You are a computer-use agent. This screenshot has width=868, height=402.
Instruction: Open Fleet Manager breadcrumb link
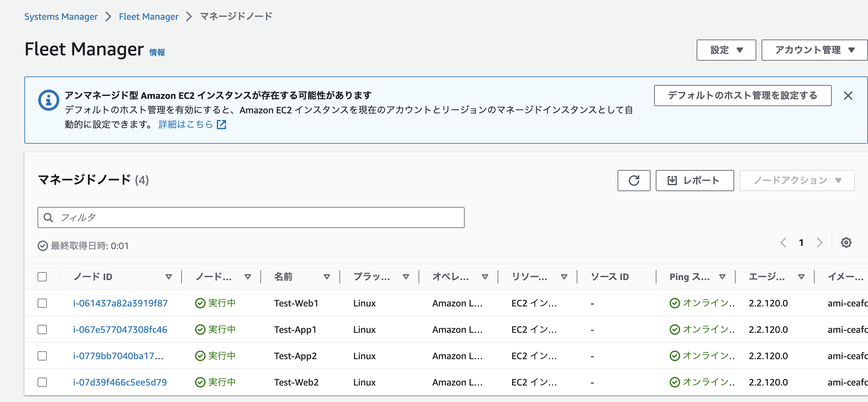coord(149,16)
